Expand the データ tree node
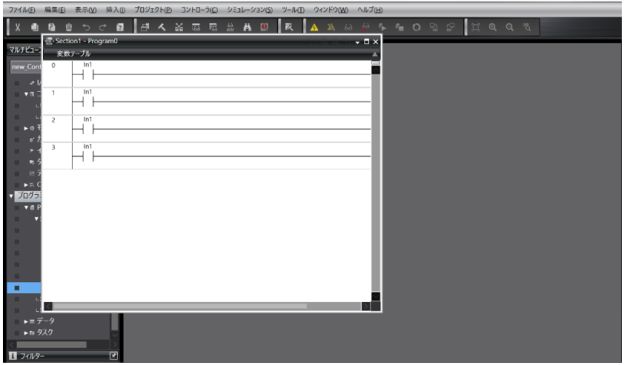This screenshot has height=365, width=624. tap(26, 321)
